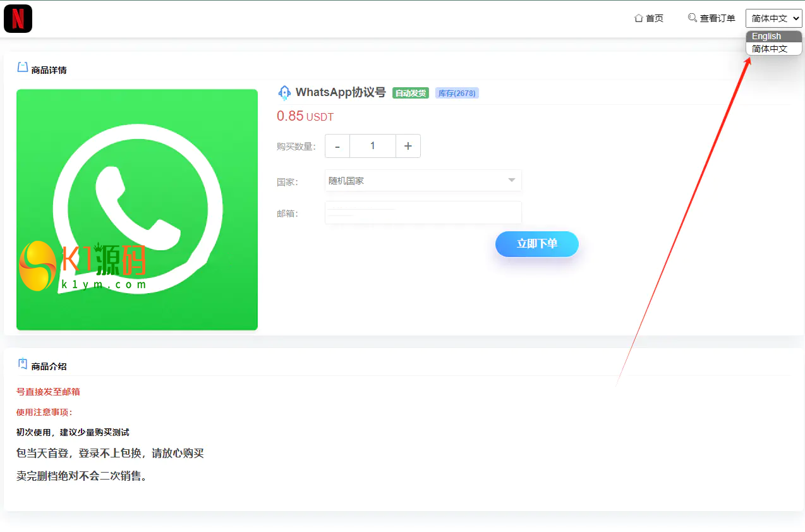Click the 国家 label
The height and width of the screenshot is (532, 805).
(287, 182)
